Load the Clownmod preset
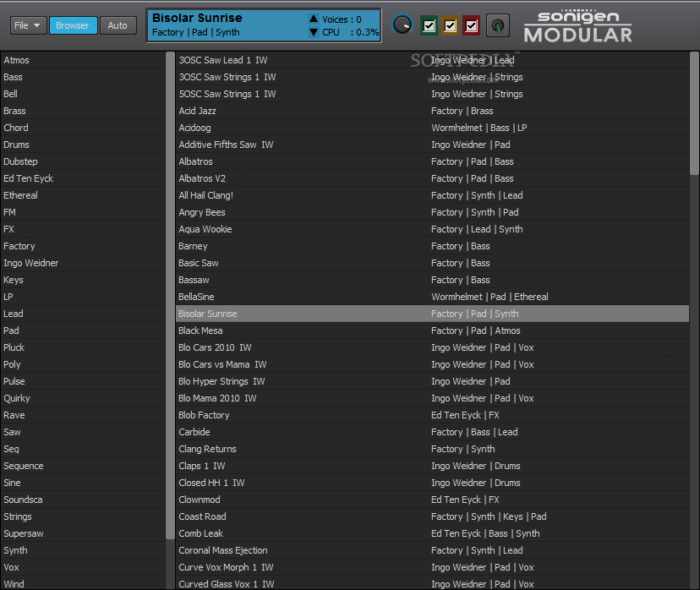The height and width of the screenshot is (590, 700). pos(433,500)
